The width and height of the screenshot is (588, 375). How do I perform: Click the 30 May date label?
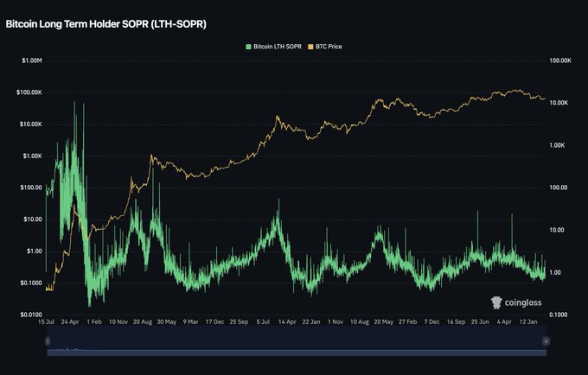167,321
